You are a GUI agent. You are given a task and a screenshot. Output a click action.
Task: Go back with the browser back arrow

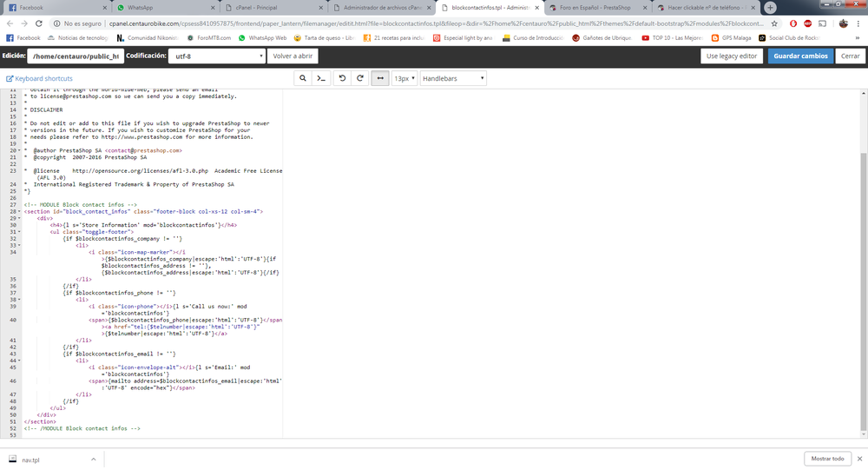point(10,23)
